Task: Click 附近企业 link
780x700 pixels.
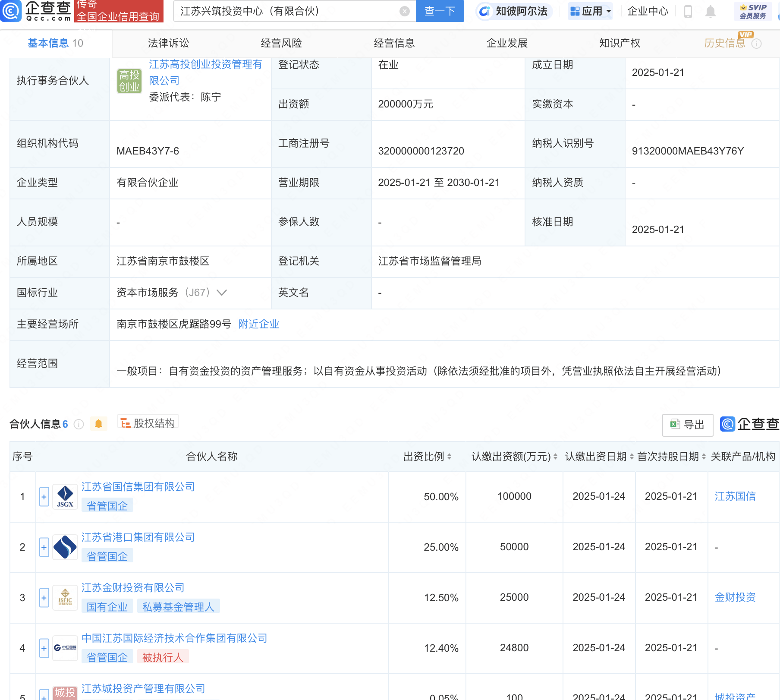Action: 259,324
